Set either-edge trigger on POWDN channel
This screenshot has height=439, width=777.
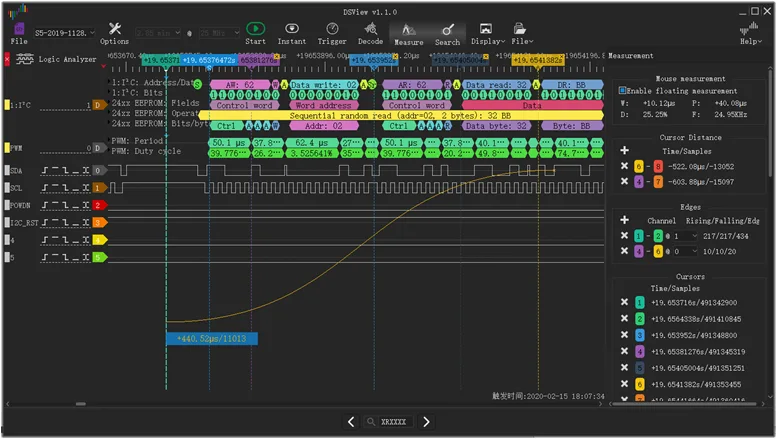point(86,205)
